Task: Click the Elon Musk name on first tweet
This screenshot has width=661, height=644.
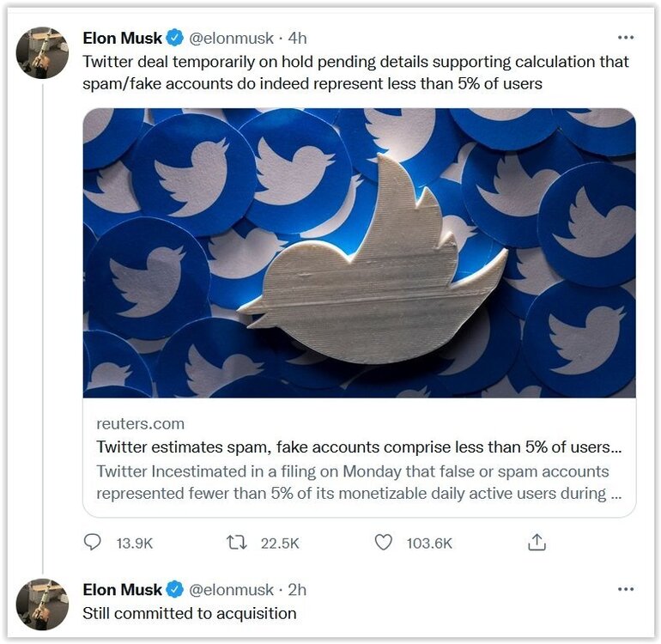Action: (122, 38)
